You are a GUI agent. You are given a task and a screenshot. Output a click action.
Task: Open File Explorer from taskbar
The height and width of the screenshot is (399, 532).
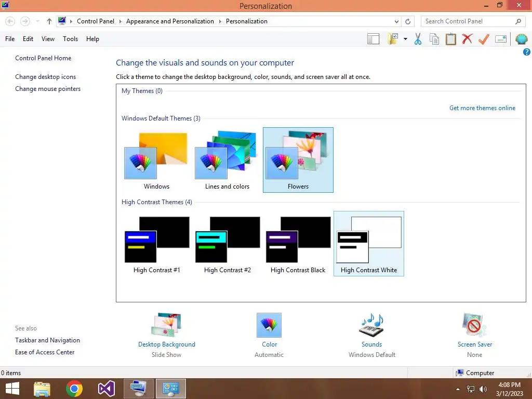pyautogui.click(x=42, y=389)
